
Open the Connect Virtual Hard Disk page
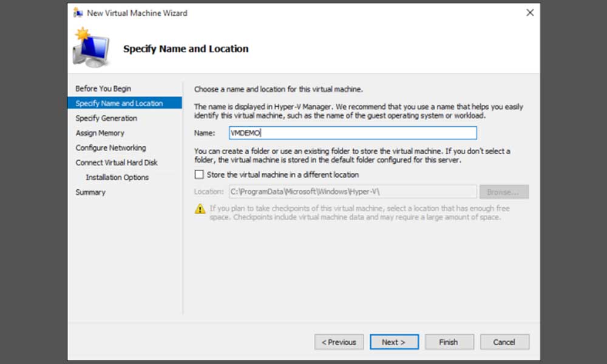117,162
